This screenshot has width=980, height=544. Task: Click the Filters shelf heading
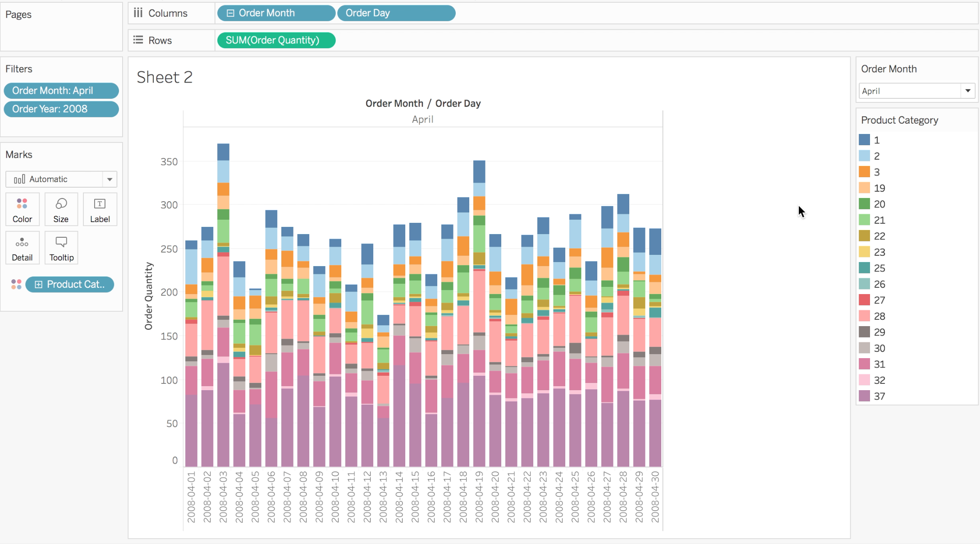point(19,69)
